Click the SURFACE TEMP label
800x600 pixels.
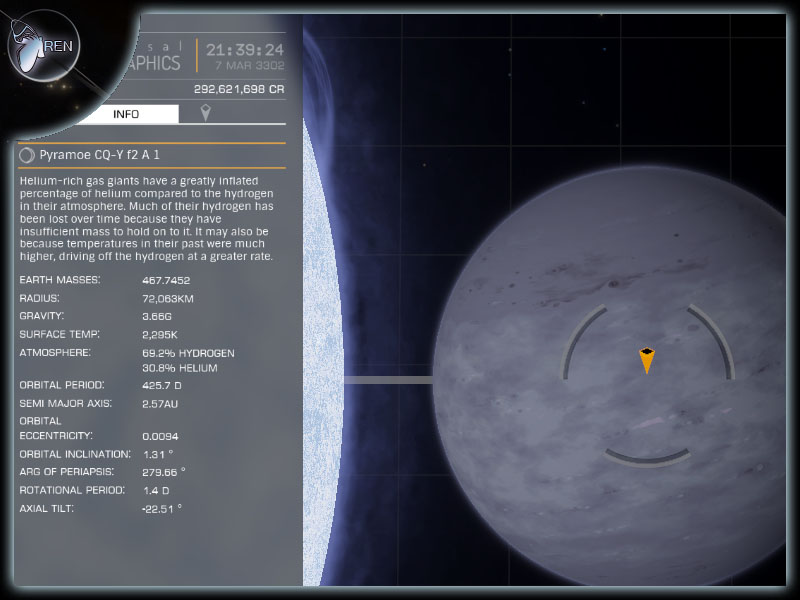pyautogui.click(x=59, y=335)
